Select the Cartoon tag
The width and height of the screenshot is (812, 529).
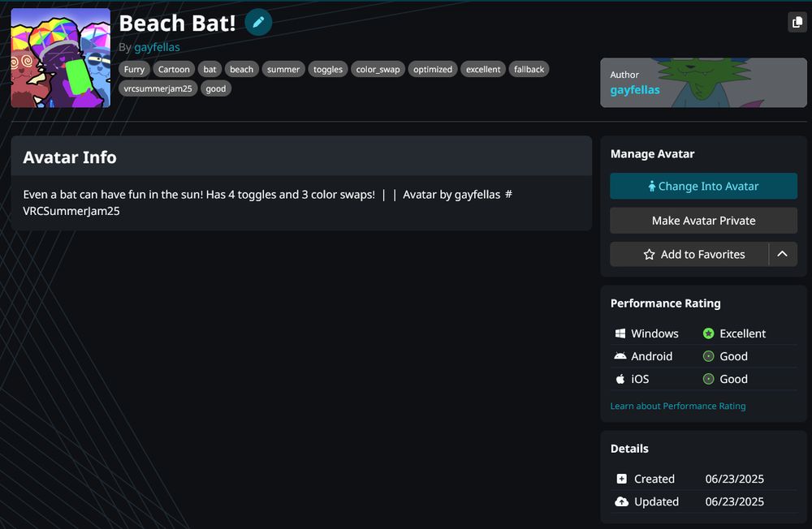(x=174, y=69)
